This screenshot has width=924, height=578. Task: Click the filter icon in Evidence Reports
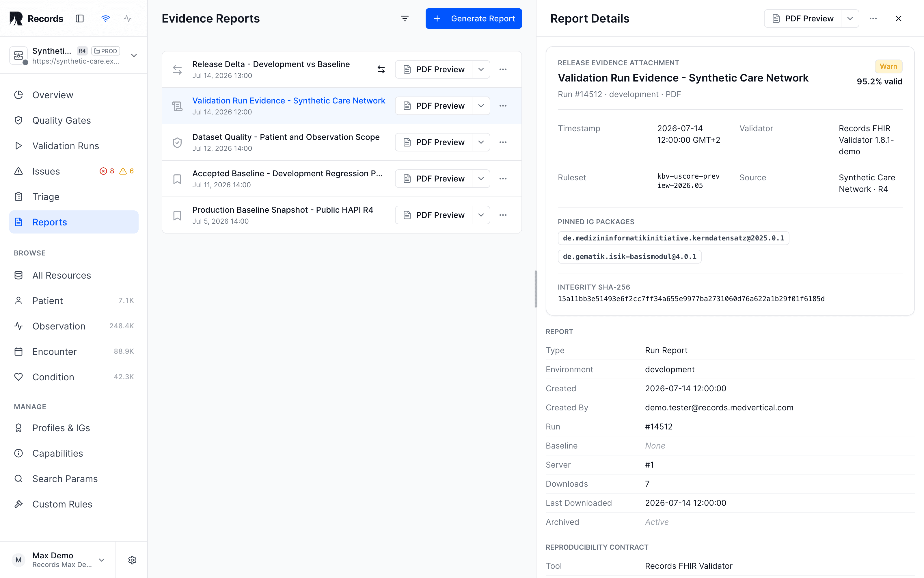(x=405, y=18)
